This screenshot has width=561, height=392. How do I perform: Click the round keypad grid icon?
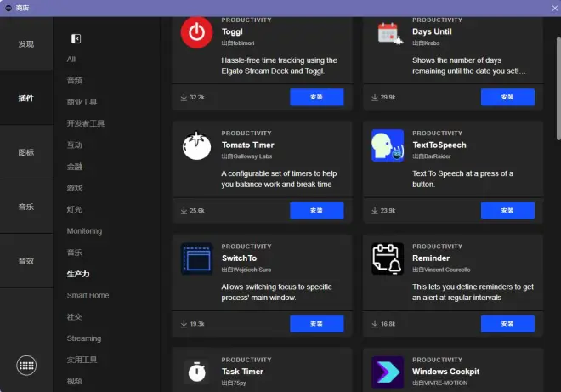[x=26, y=366]
